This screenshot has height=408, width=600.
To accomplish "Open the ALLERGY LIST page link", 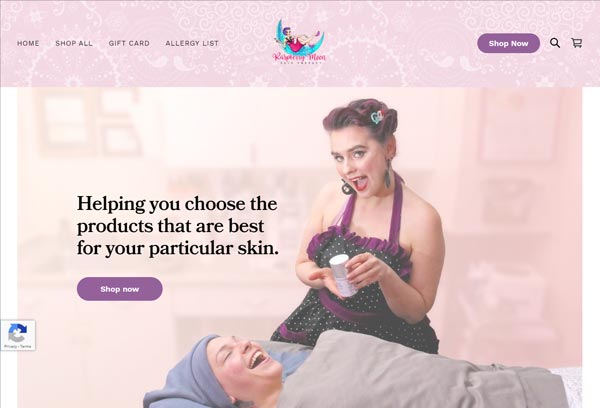I will [x=192, y=44].
